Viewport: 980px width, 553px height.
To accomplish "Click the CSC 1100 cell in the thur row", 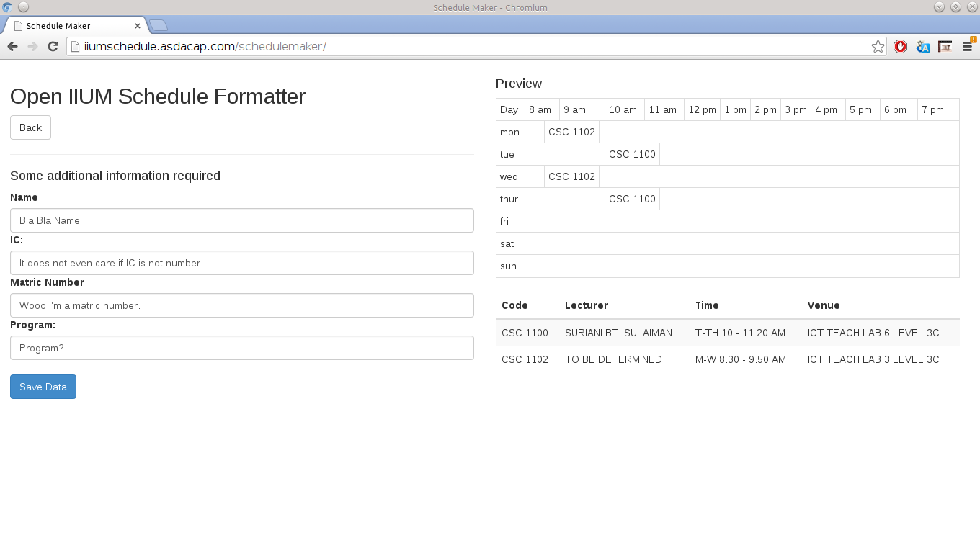I will 632,199.
